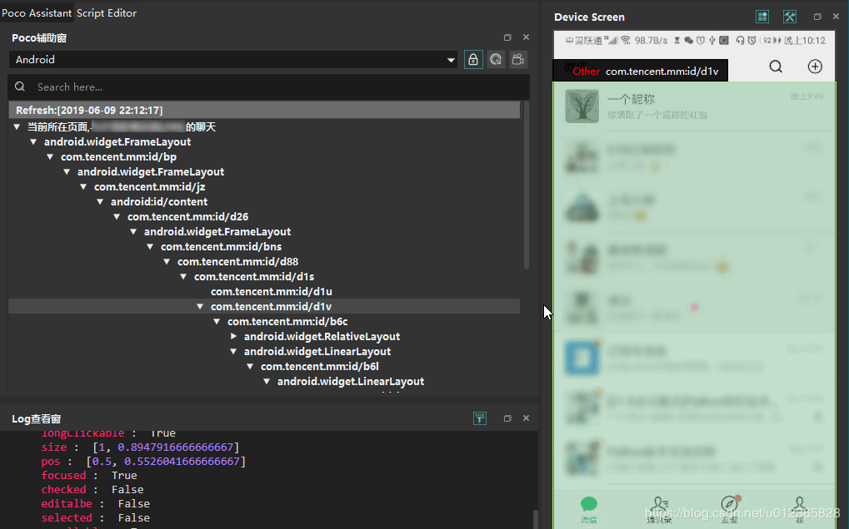Switch to the Poco Assistant tab
Screen dimensions: 849x529
pos(37,13)
